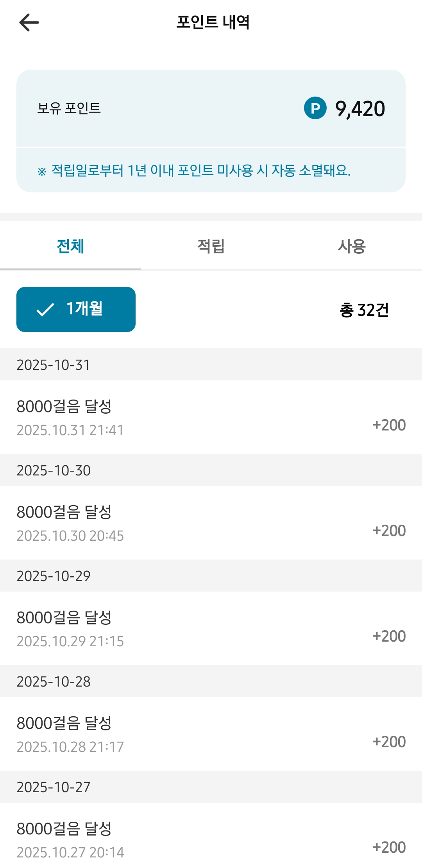Tap the point expiration notice text
The height and width of the screenshot is (868, 422).
[194, 170]
